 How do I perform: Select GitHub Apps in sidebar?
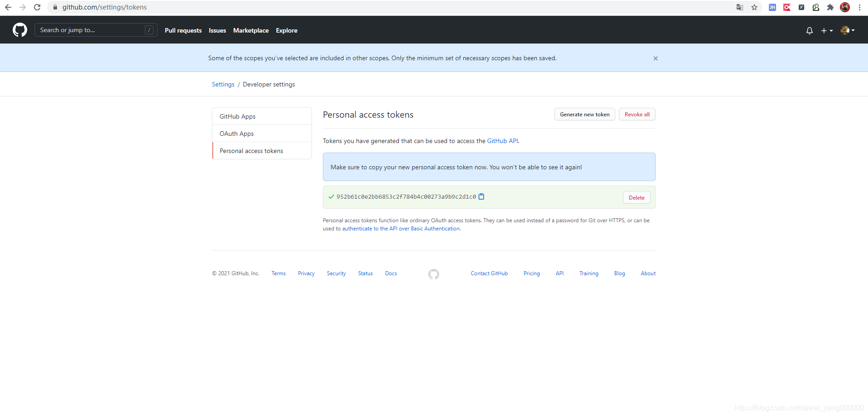(262, 116)
